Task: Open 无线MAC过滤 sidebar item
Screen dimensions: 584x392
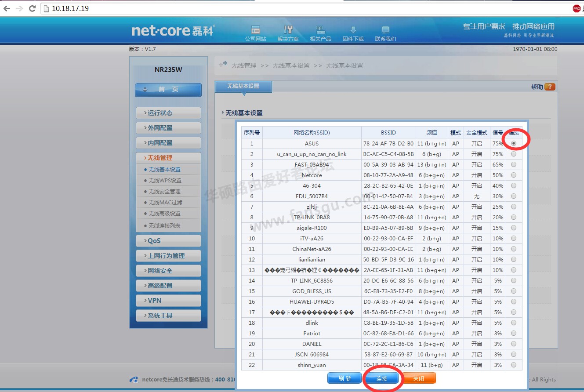Action: click(165, 203)
